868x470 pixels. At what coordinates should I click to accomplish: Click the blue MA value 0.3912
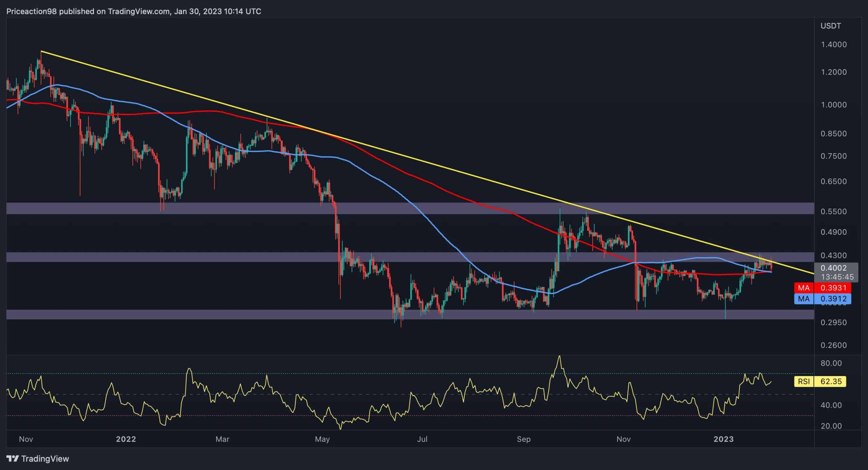[x=832, y=299]
